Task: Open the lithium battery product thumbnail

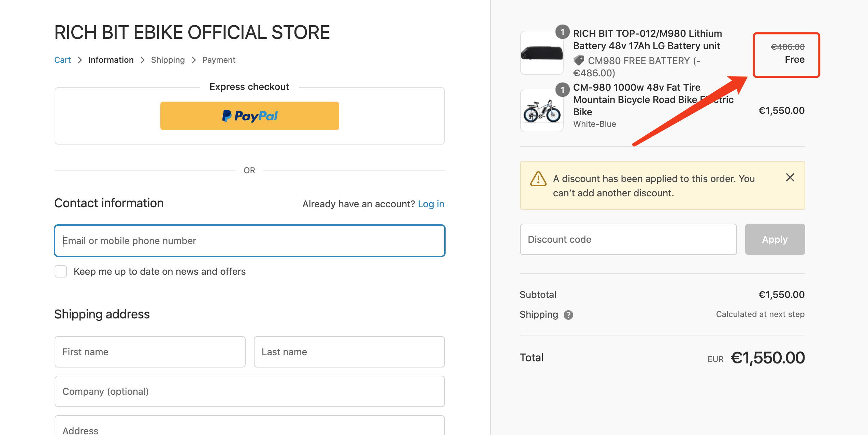Action: coord(542,53)
